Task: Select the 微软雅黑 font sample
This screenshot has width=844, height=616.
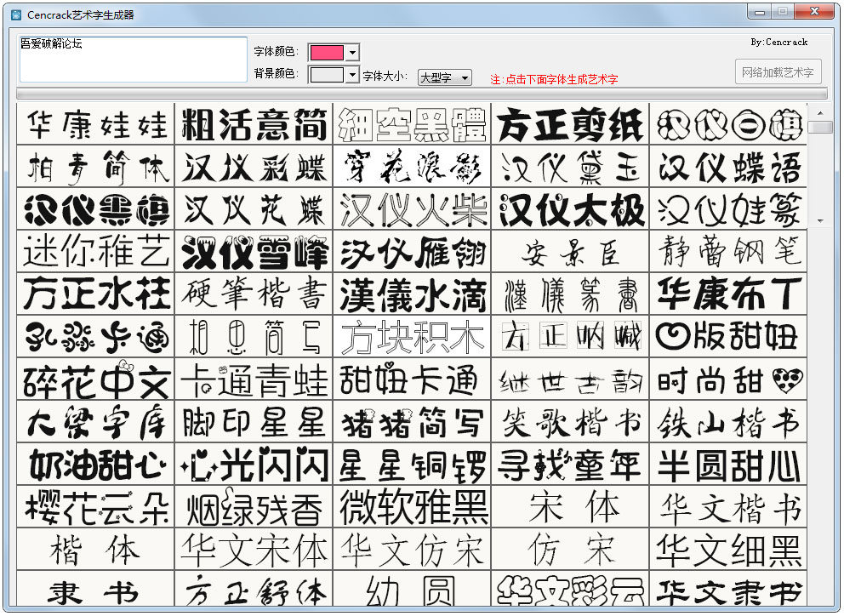Action: [413, 507]
